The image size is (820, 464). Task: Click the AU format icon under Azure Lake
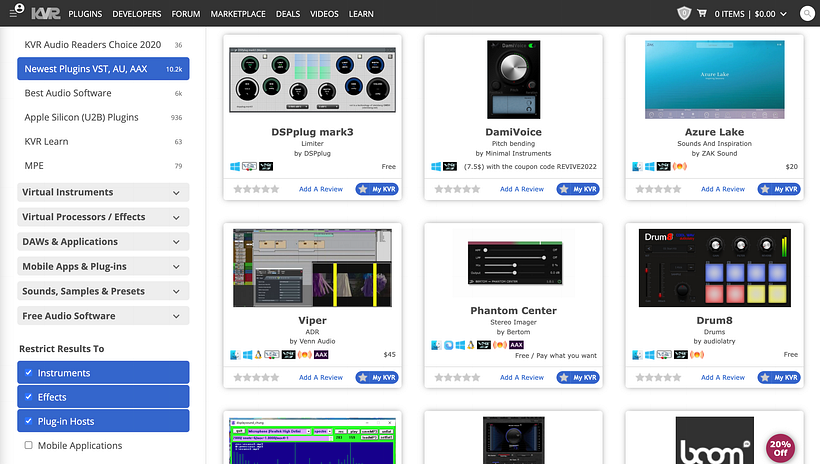click(x=679, y=166)
